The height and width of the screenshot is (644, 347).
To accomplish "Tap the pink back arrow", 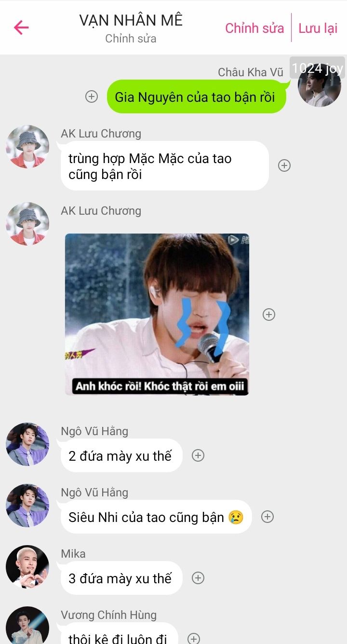I will [21, 27].
